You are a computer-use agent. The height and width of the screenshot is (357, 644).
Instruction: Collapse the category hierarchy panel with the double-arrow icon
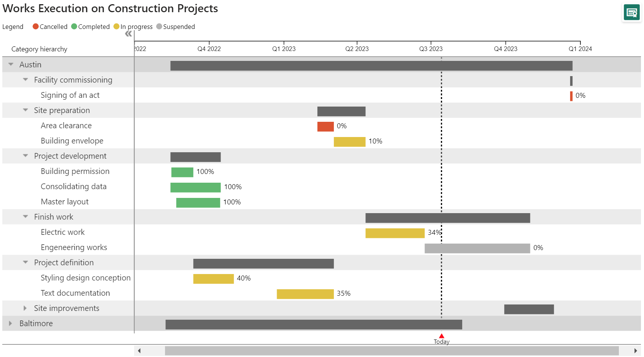tap(128, 33)
